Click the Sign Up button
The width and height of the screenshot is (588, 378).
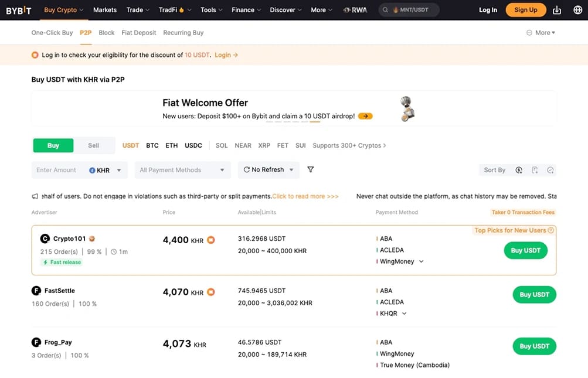click(x=526, y=10)
